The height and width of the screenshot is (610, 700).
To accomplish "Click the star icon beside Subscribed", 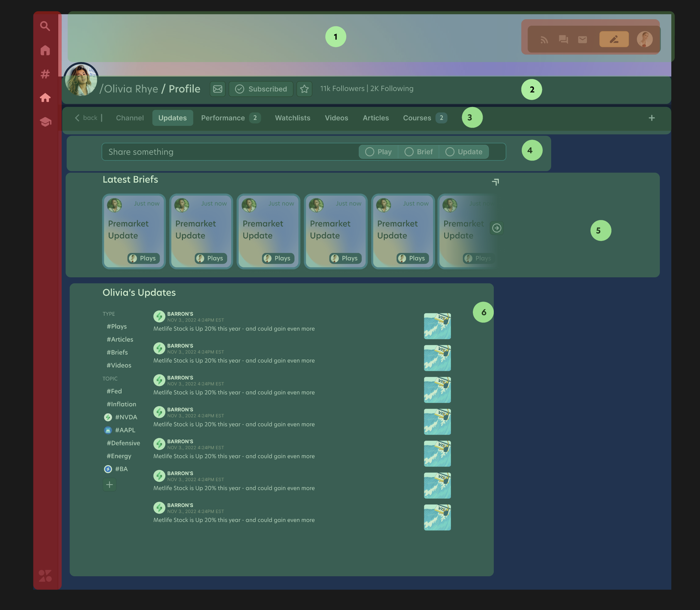I will tap(304, 89).
